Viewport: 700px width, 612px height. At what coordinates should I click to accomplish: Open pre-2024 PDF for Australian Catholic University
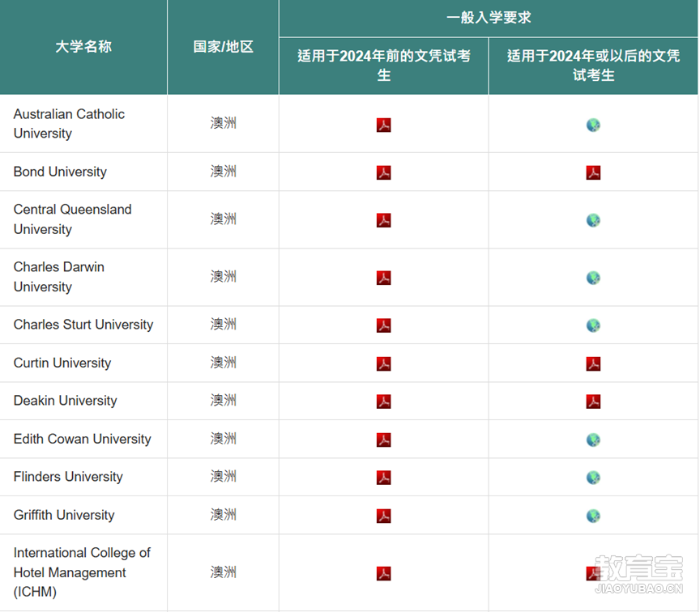click(383, 125)
